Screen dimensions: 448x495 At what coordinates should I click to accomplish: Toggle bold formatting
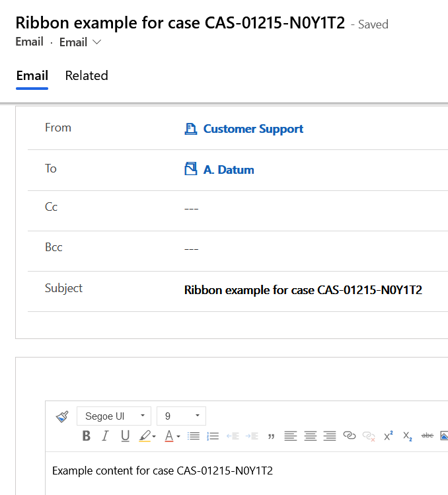[86, 436]
